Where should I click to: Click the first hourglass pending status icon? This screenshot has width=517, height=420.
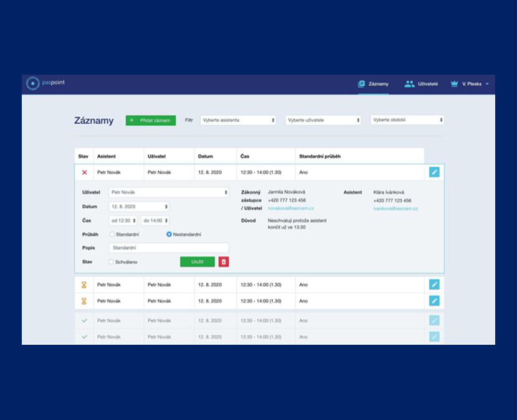tap(84, 284)
